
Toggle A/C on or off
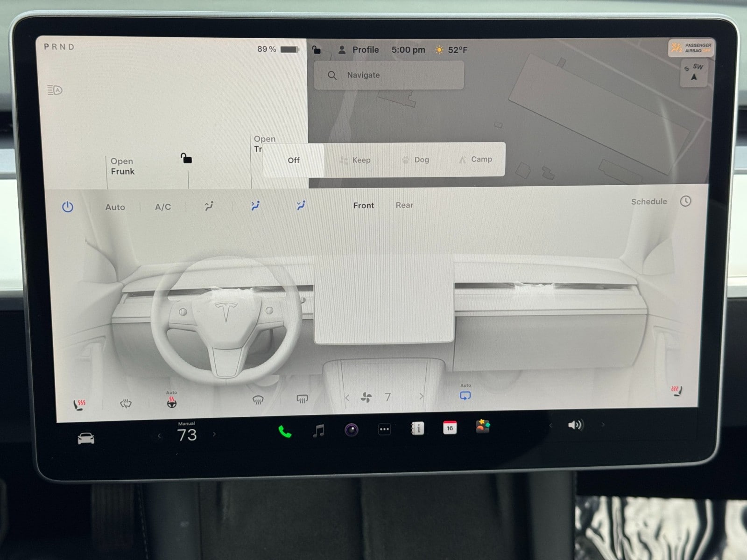pyautogui.click(x=163, y=207)
